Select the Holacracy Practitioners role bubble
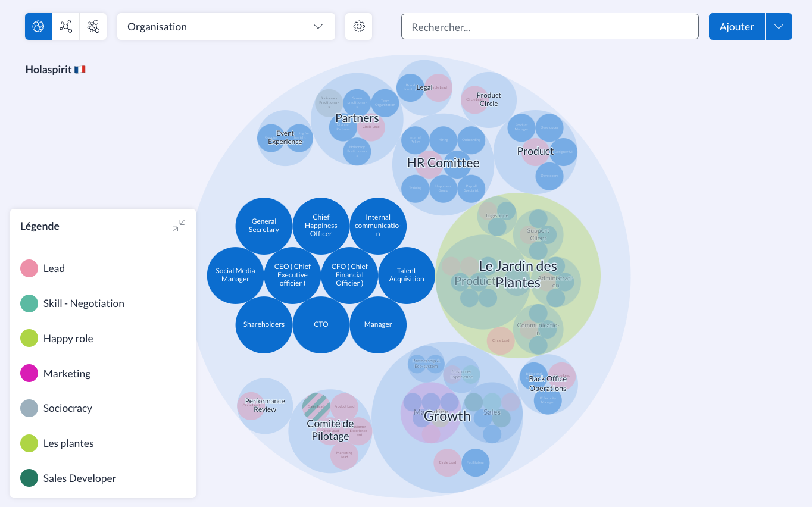 tap(357, 151)
